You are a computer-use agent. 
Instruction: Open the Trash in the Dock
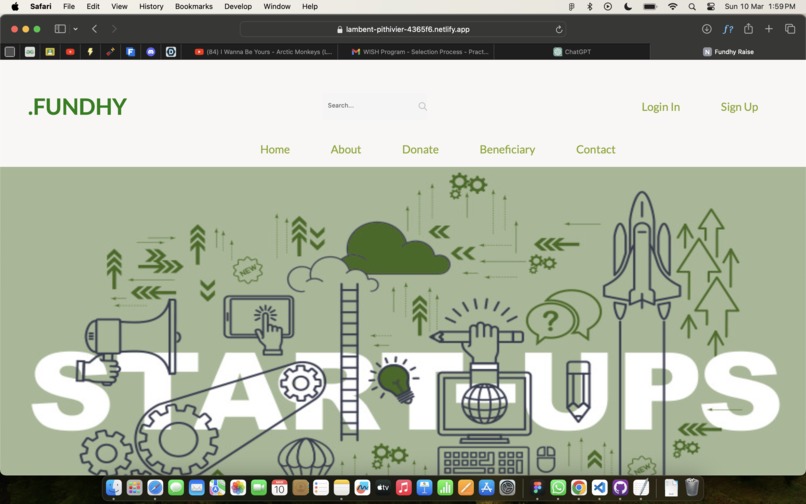coord(692,487)
